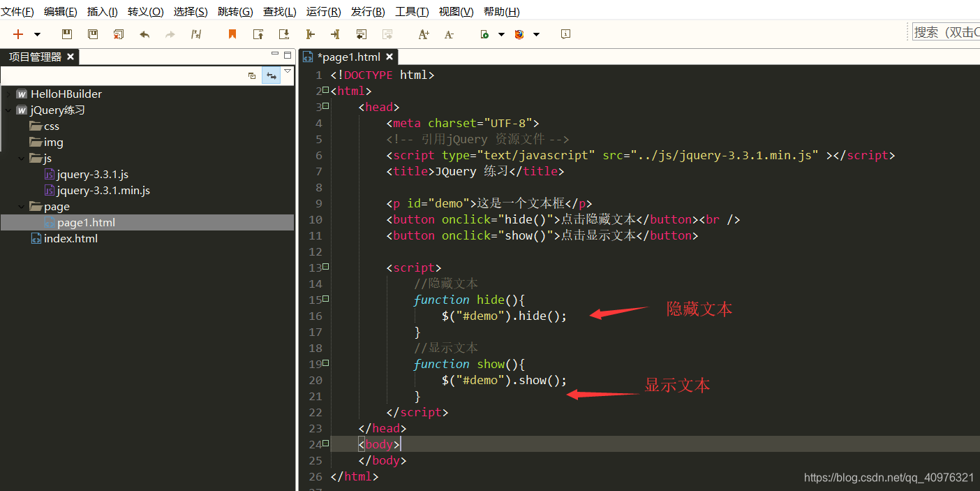Click the greyed forward-edit toolbar icon
980x491 pixels.
coord(387,34)
